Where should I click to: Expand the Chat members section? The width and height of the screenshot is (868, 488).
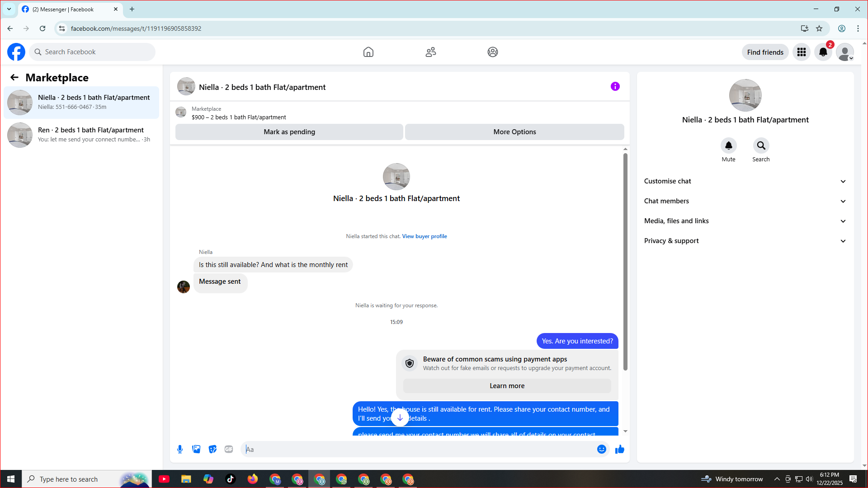coord(745,201)
